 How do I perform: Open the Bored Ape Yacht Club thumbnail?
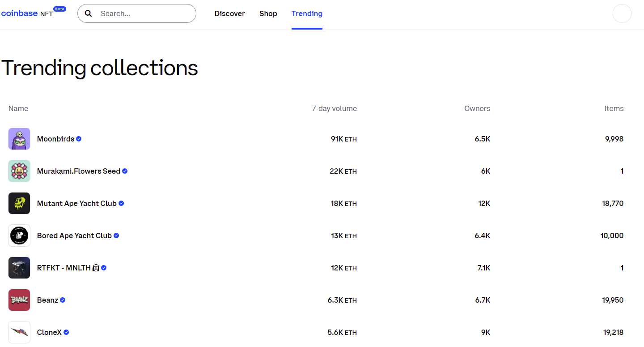(x=19, y=236)
